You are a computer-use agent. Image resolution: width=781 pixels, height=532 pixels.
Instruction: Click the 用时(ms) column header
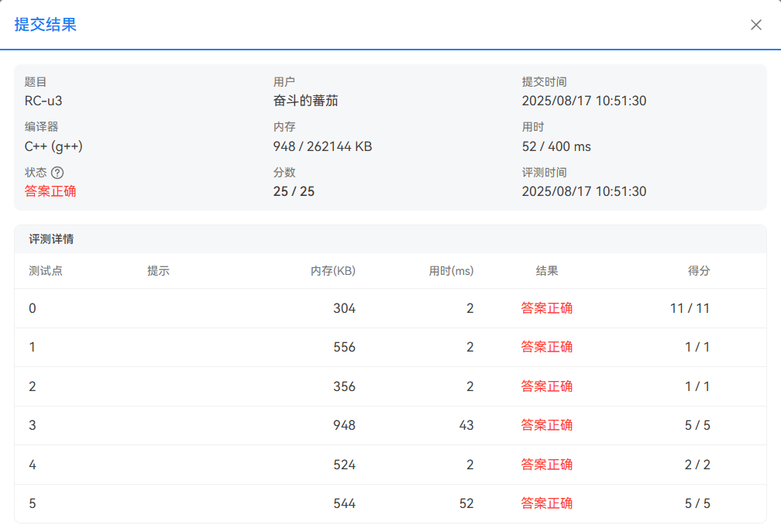pos(451,271)
